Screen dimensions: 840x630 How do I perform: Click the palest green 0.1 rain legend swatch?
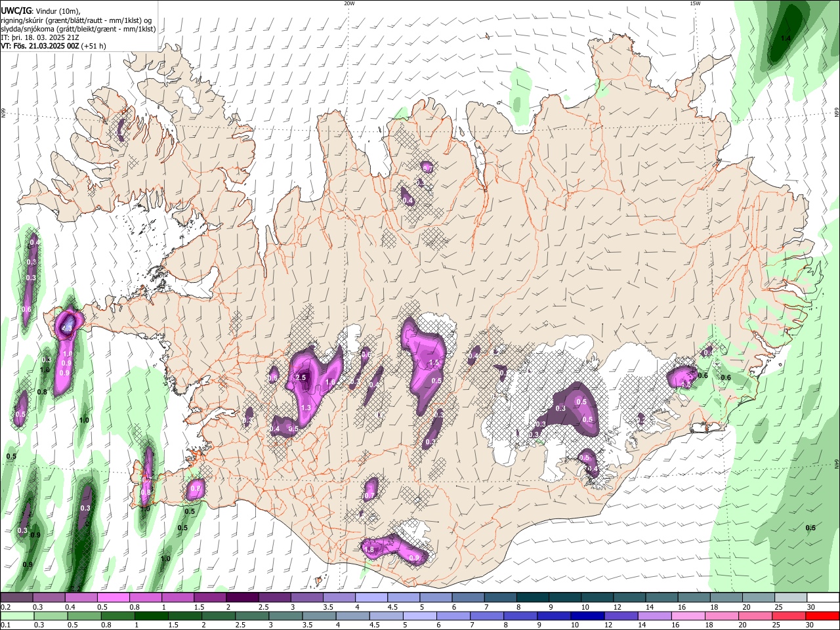click(17, 616)
